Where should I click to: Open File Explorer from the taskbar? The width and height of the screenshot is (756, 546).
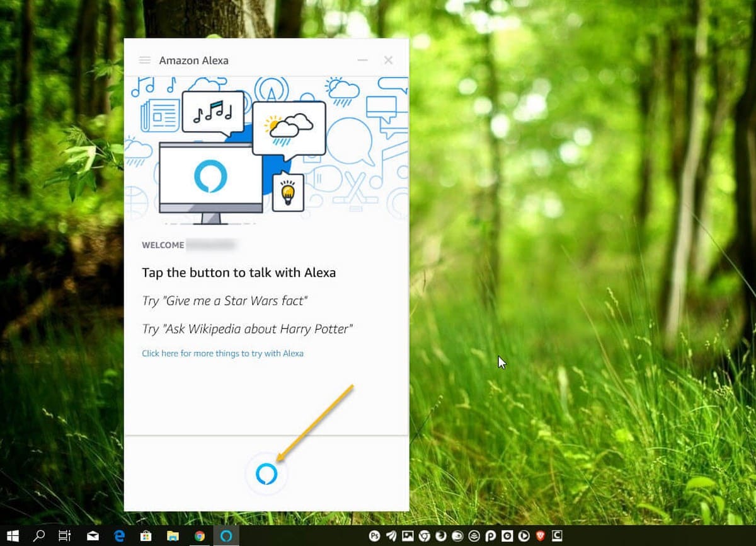[x=173, y=536]
